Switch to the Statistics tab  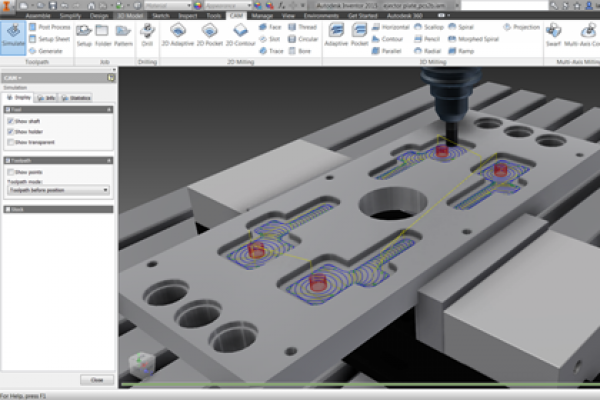click(78, 98)
